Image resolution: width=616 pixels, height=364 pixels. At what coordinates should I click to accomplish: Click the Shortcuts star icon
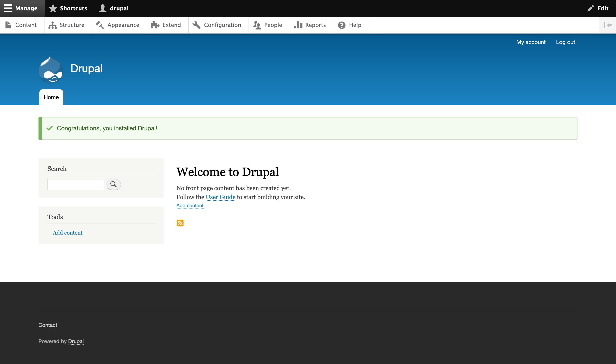(x=53, y=8)
